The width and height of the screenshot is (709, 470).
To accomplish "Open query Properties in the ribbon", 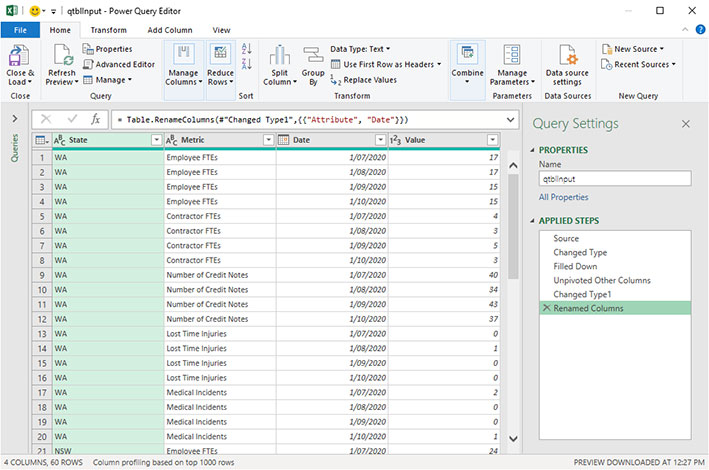I will pyautogui.click(x=108, y=49).
